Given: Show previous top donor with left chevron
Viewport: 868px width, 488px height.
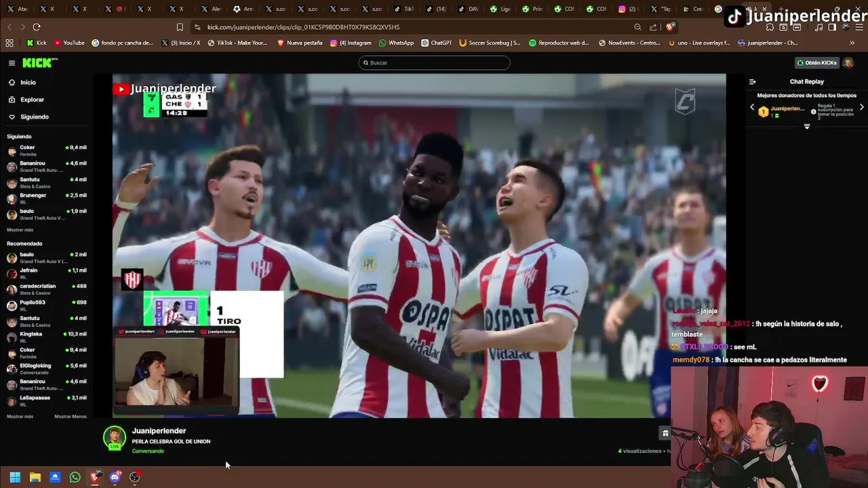Looking at the screenshot, I should pyautogui.click(x=751, y=107).
